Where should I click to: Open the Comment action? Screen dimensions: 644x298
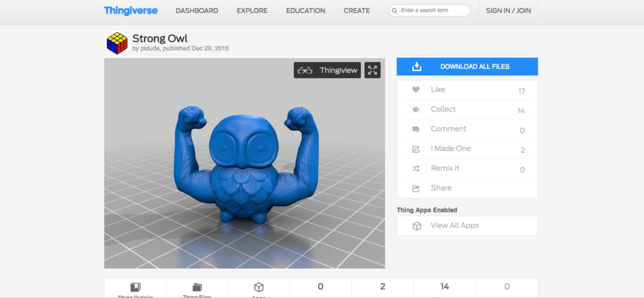[467, 130]
